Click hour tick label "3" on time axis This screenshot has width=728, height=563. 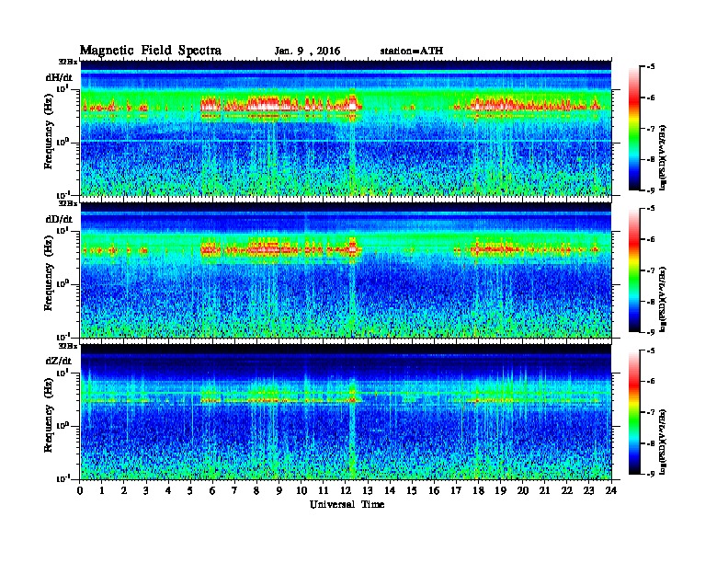click(x=146, y=490)
